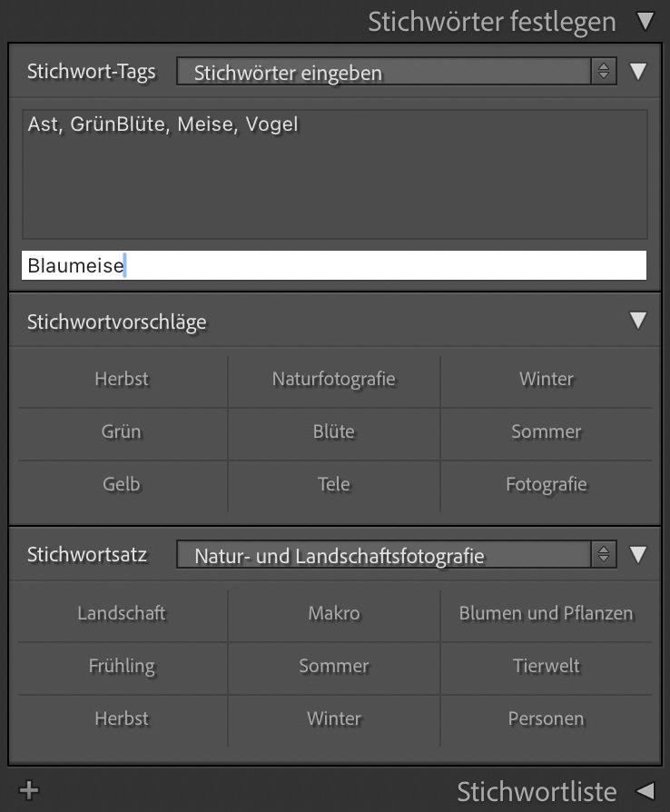The height and width of the screenshot is (812, 670).
Task: Select Personen from the keyword set
Action: point(546,718)
